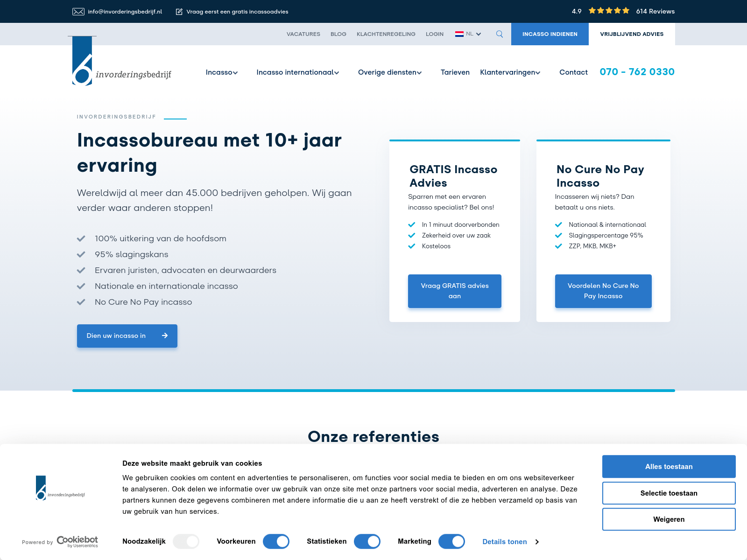Screen dimensions: 747x560
Task: Turn off the Marketing cookie switch
Action: (x=451, y=541)
